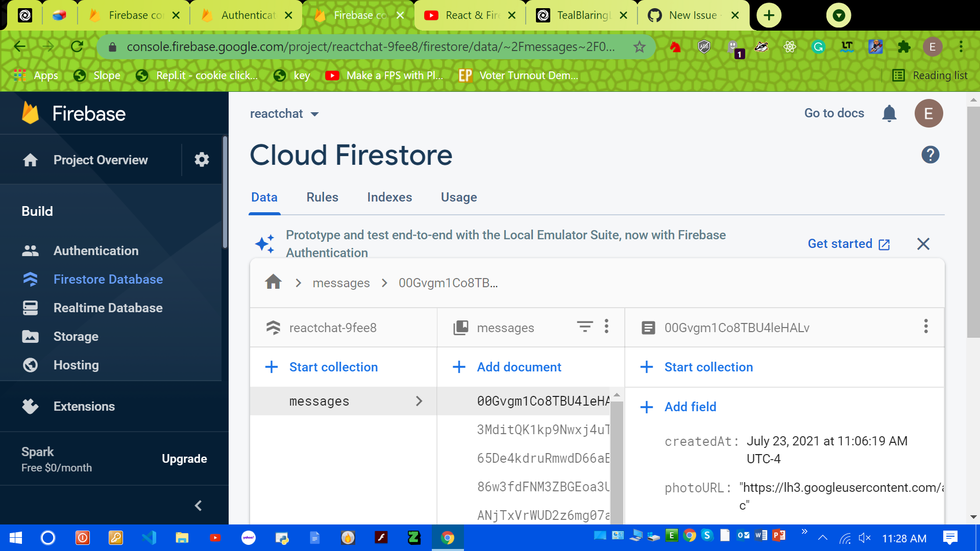980x551 pixels.
Task: Open the Chrome extensions puzzle icon
Action: coord(904,47)
